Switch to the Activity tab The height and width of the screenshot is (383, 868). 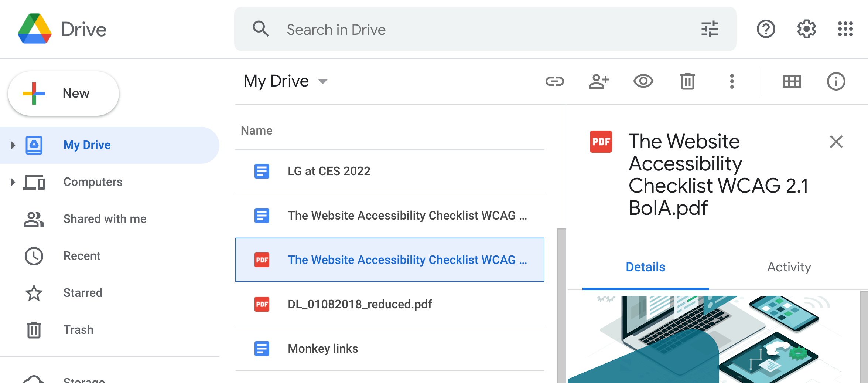[x=789, y=267]
